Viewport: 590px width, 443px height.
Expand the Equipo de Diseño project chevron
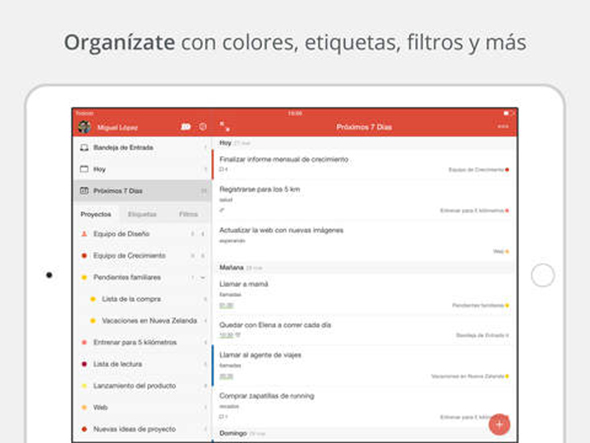[x=203, y=234]
